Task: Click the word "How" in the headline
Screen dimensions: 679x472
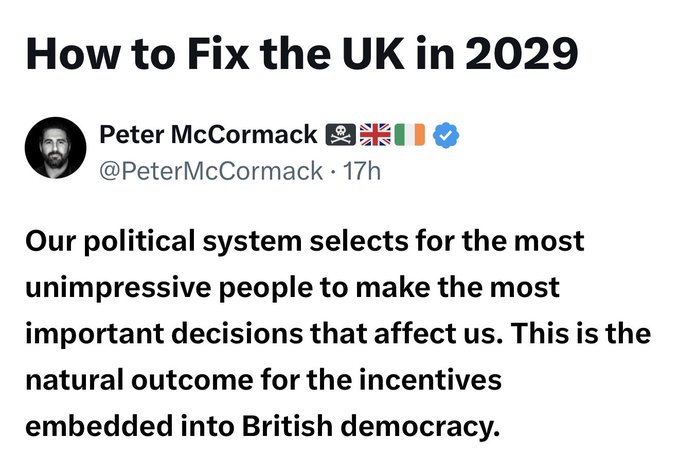Action: (67, 52)
